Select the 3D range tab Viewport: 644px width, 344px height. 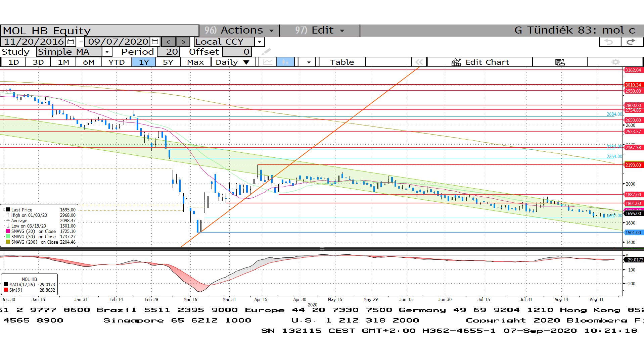(38, 62)
